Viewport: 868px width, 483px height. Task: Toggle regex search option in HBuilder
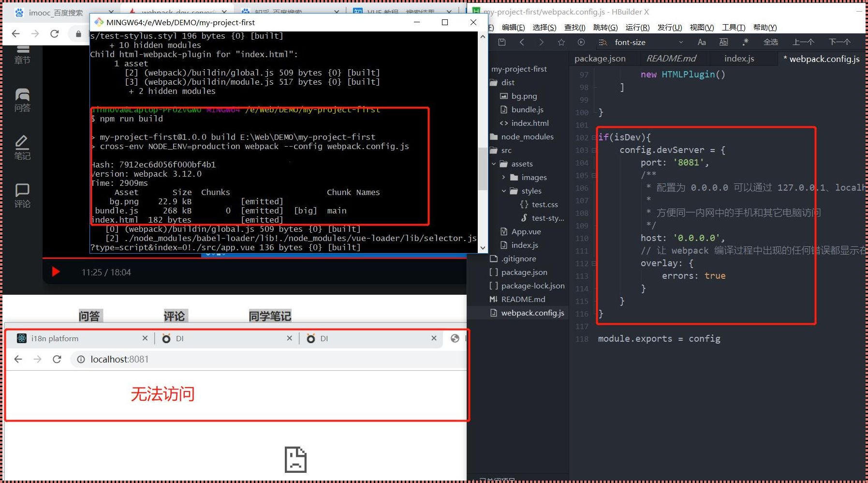(745, 42)
